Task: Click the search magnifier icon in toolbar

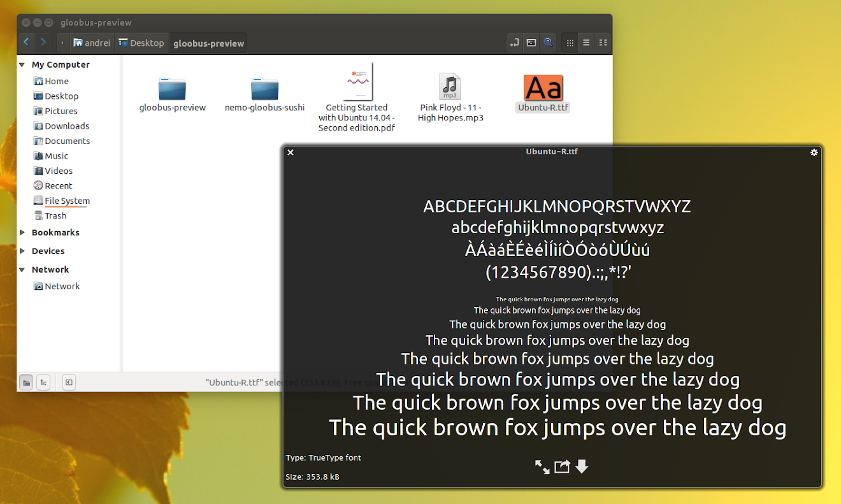Action: point(548,43)
